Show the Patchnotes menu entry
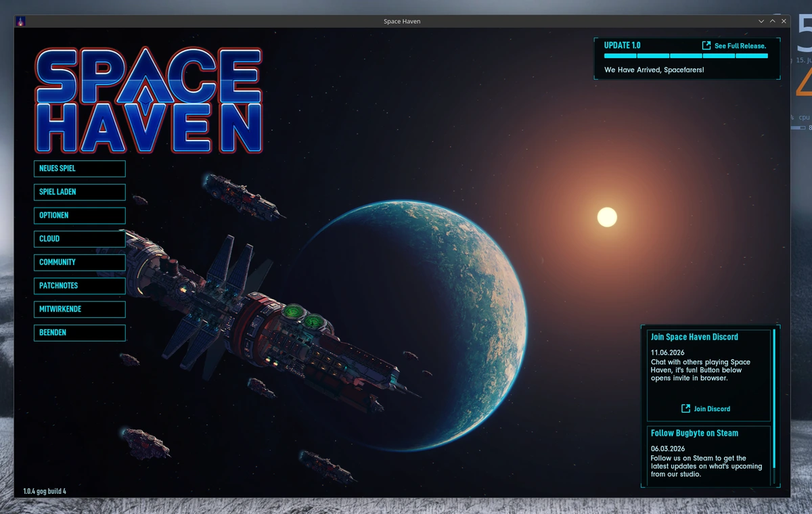The width and height of the screenshot is (812, 514). coord(80,286)
